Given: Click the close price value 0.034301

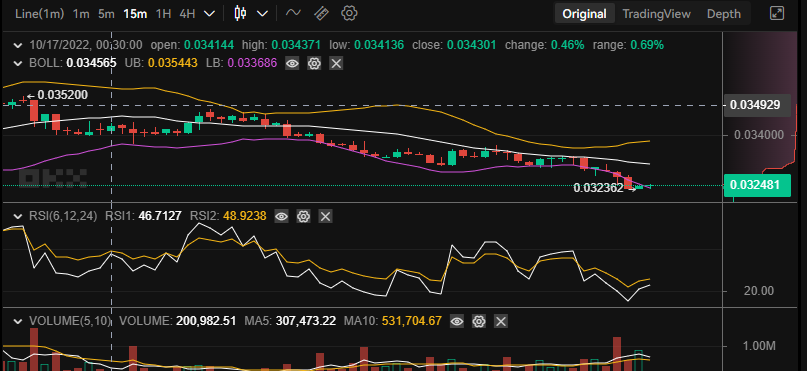Looking at the screenshot, I should coord(471,45).
